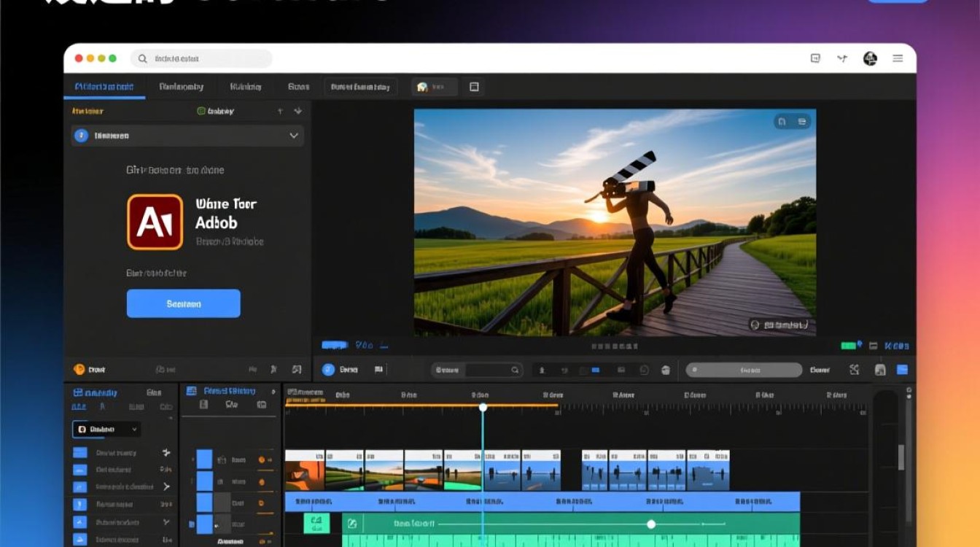
Task: Click the magnifier icon in the toolbar search box
Action: (514, 370)
